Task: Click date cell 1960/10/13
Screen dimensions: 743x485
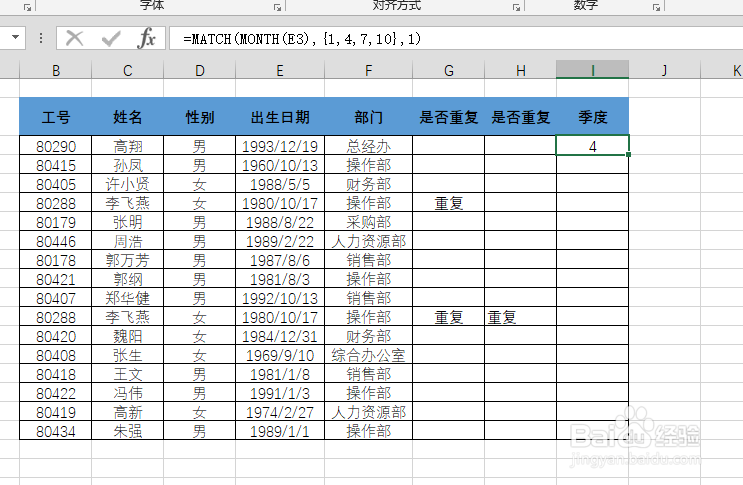Action: pyautogui.click(x=280, y=165)
